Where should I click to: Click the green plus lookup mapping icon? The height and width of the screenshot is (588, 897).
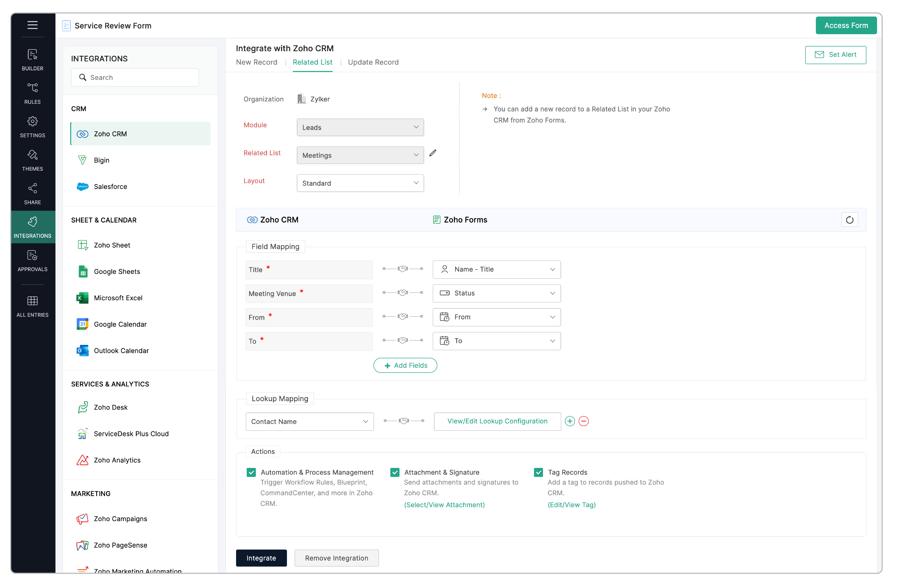coord(569,421)
